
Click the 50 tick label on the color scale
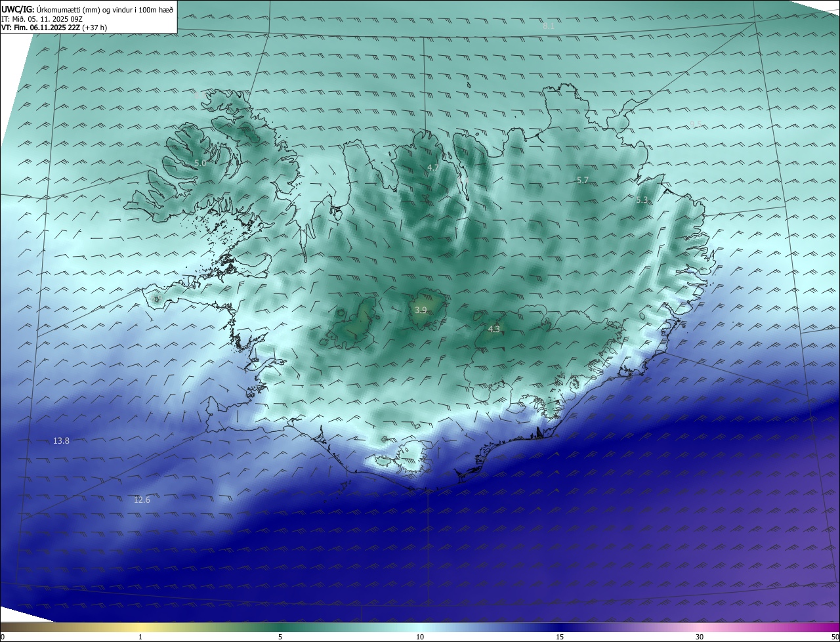(x=835, y=637)
